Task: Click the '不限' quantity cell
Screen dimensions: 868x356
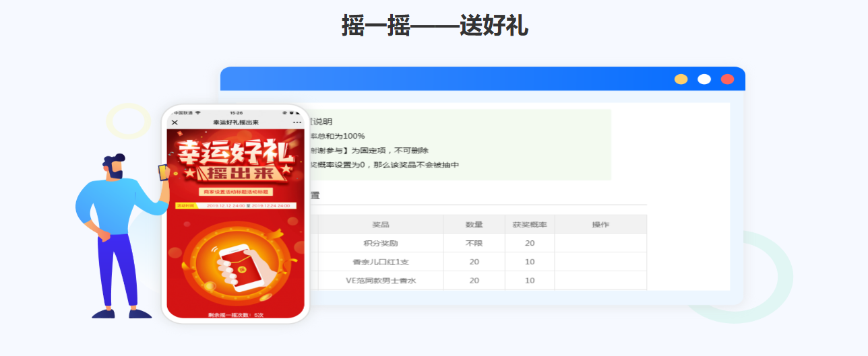Action: [474, 243]
